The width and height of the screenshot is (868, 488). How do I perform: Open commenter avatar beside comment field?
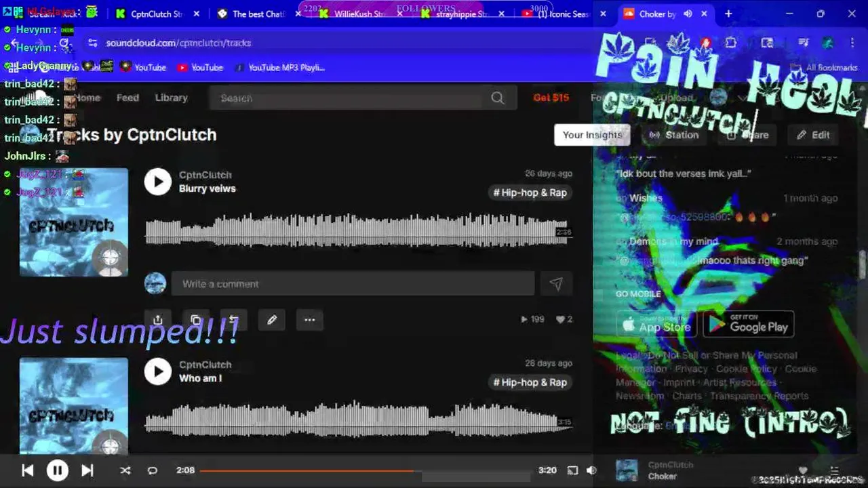tap(155, 283)
